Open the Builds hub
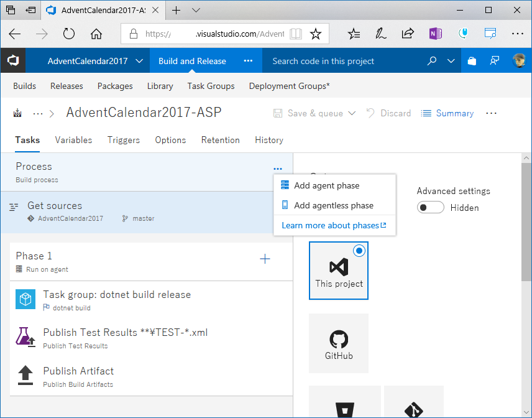532x418 pixels. click(24, 86)
